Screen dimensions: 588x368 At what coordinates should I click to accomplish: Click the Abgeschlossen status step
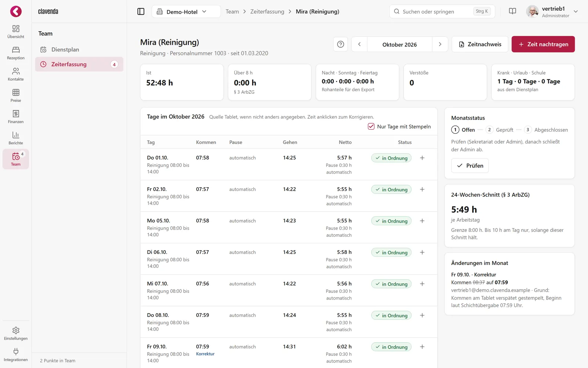(x=546, y=130)
